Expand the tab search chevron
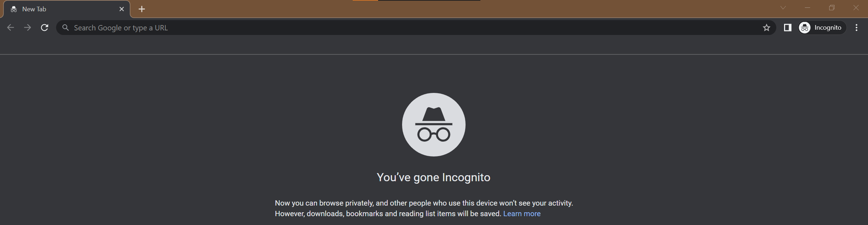Screen dimensions: 868x225 (783, 8)
